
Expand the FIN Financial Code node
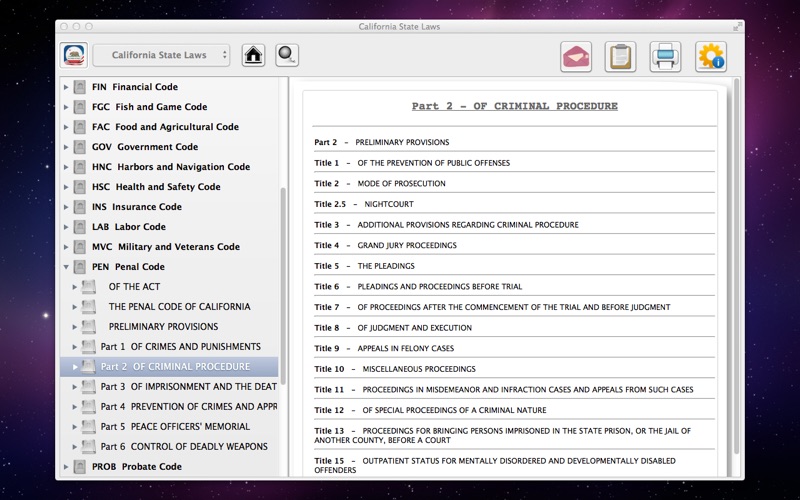(66, 87)
